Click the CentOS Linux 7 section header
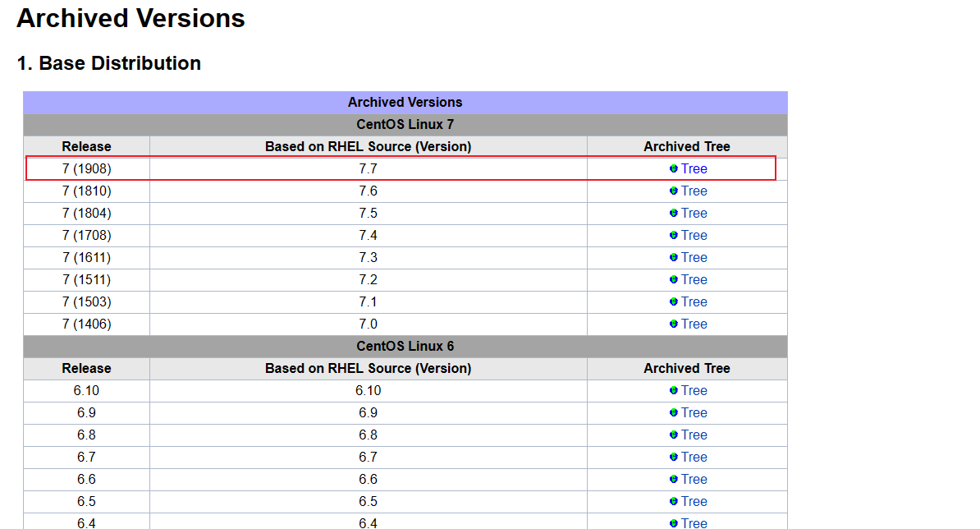 pyautogui.click(x=405, y=124)
